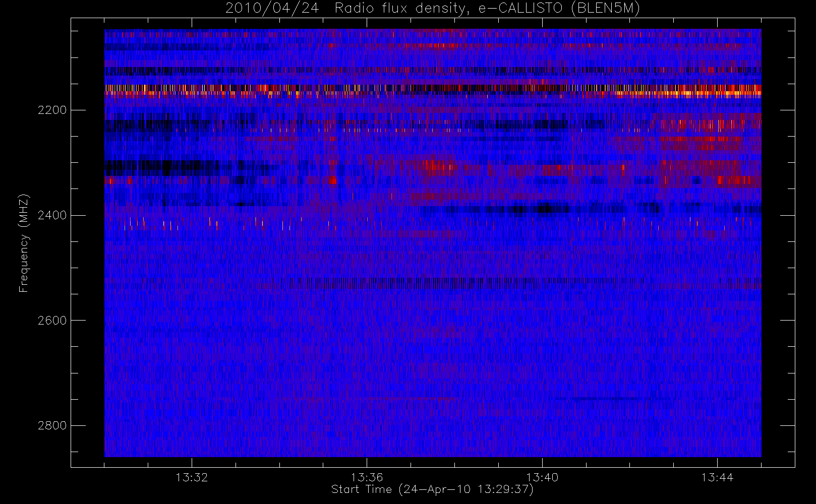Click the 2600 frequency tick label

(x=52, y=321)
